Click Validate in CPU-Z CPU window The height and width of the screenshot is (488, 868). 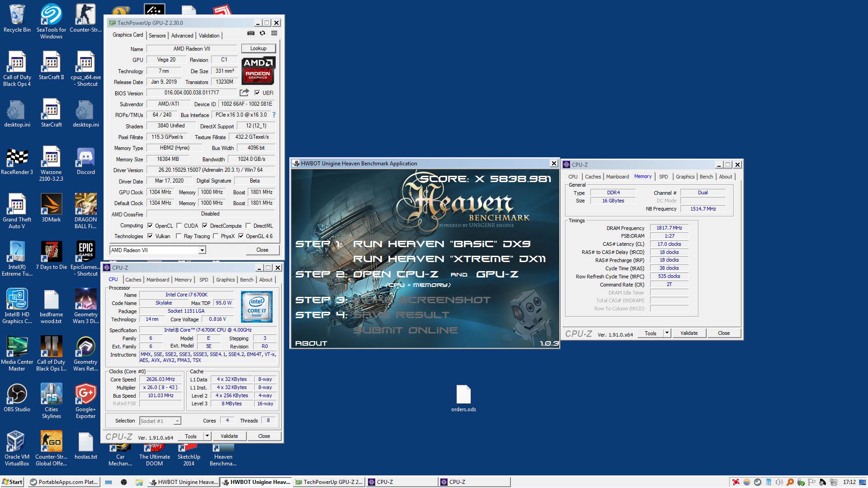pyautogui.click(x=229, y=436)
